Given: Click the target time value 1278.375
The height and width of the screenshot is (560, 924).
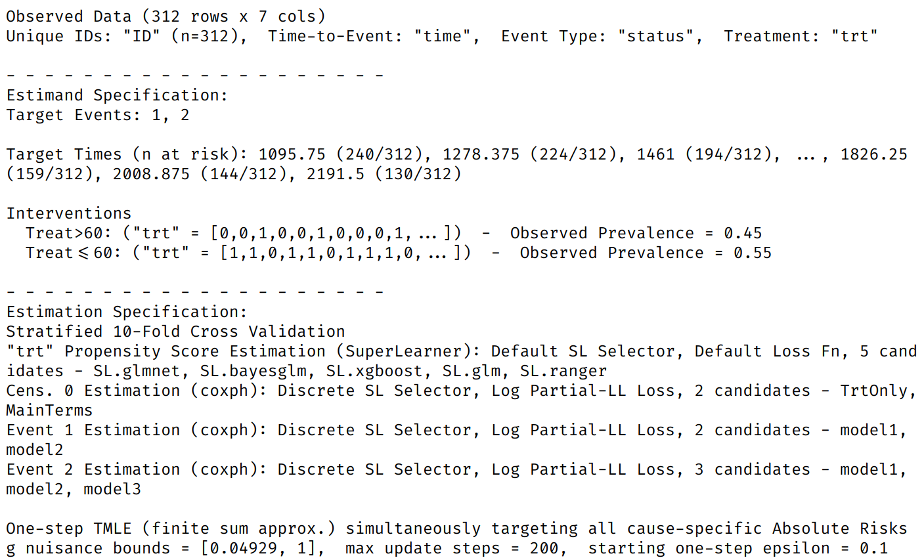Looking at the screenshot, I should coord(481,154).
